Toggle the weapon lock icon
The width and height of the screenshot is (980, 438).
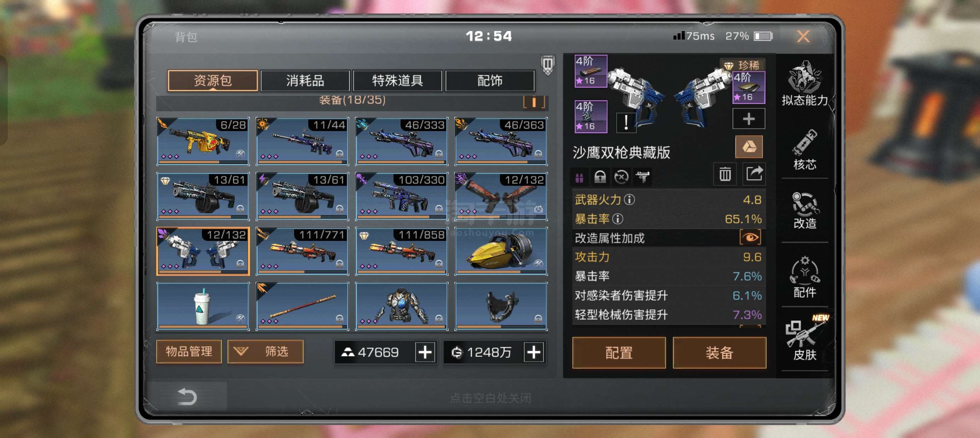tap(600, 177)
